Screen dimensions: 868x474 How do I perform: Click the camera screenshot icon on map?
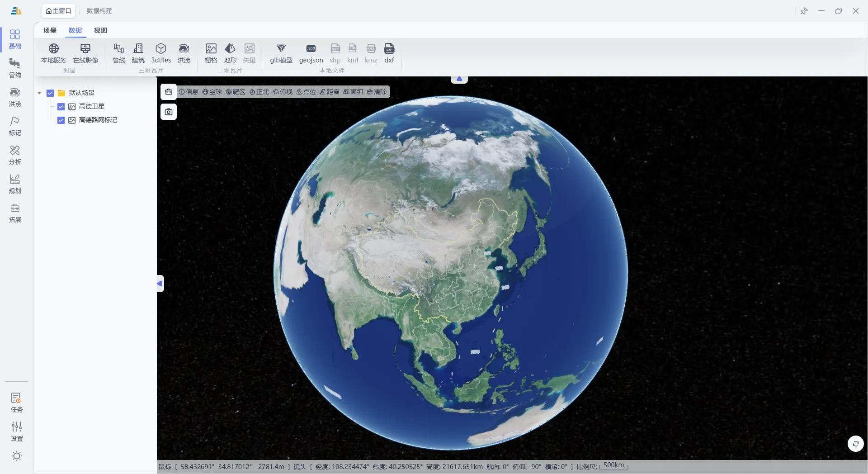[x=169, y=112]
